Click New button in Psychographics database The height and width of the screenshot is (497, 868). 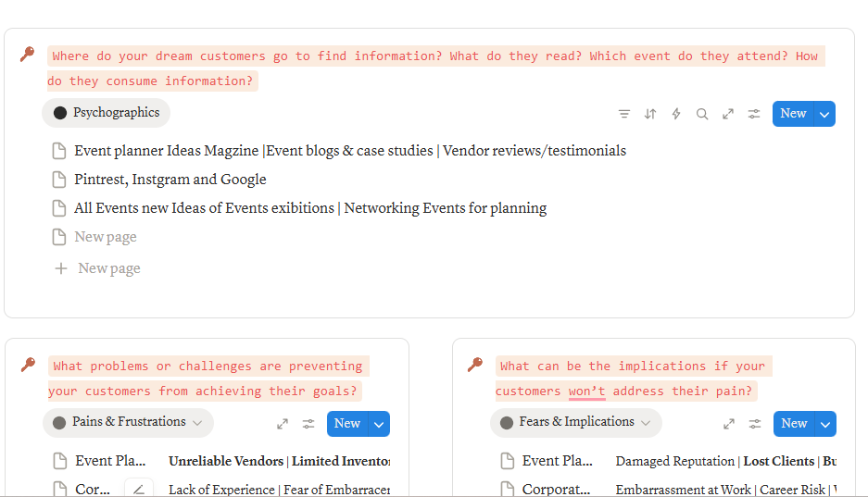(793, 114)
